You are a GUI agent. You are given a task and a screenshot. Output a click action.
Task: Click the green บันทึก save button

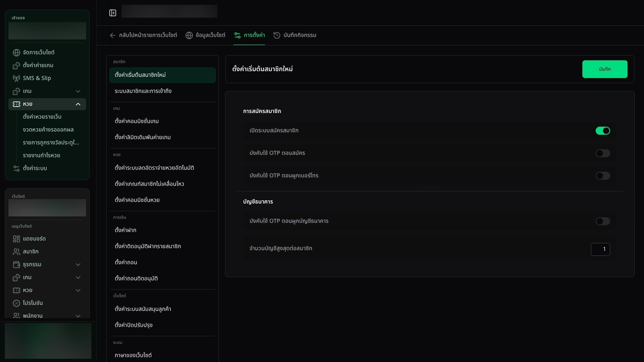605,69
